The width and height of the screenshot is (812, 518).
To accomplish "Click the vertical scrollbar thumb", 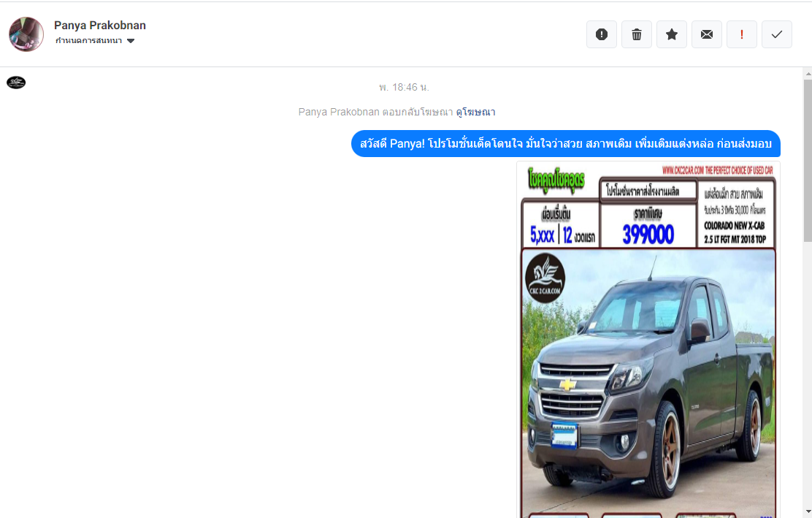I will point(808,161).
